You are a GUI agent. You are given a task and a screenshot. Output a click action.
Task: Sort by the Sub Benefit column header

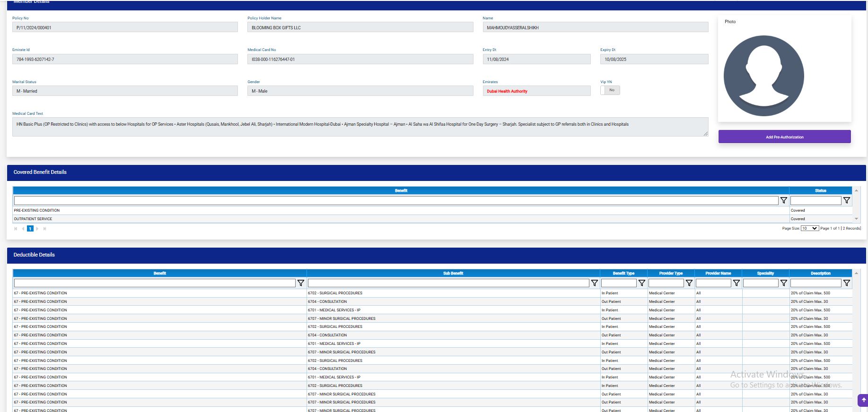[x=453, y=273]
